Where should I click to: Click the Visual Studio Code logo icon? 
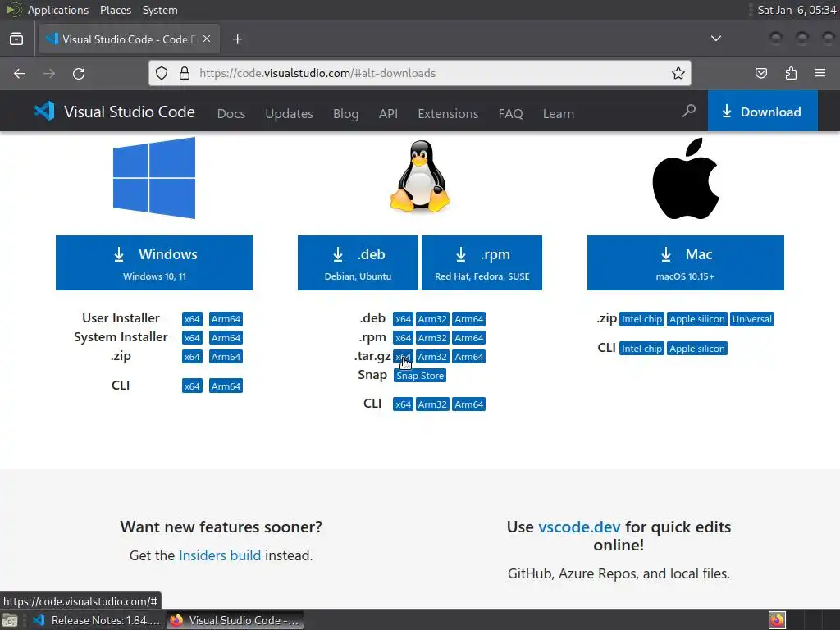click(x=44, y=111)
